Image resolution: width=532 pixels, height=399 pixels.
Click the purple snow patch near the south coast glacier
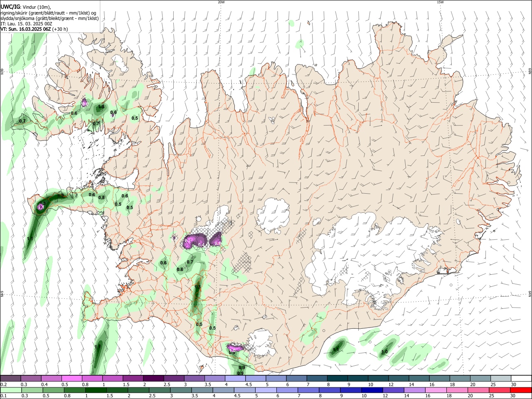235,347
